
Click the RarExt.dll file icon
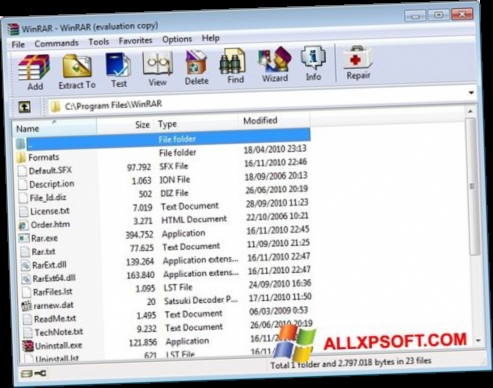tap(25, 265)
